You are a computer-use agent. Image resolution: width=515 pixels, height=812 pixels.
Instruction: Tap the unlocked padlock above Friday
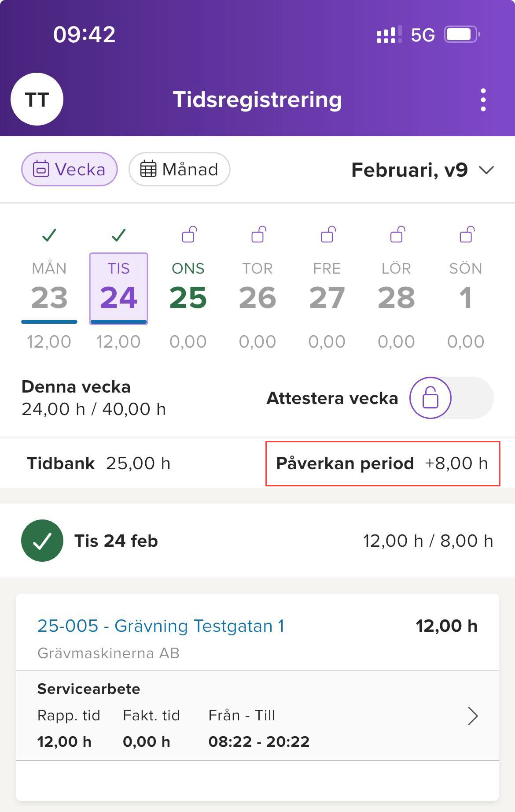pos(328,234)
